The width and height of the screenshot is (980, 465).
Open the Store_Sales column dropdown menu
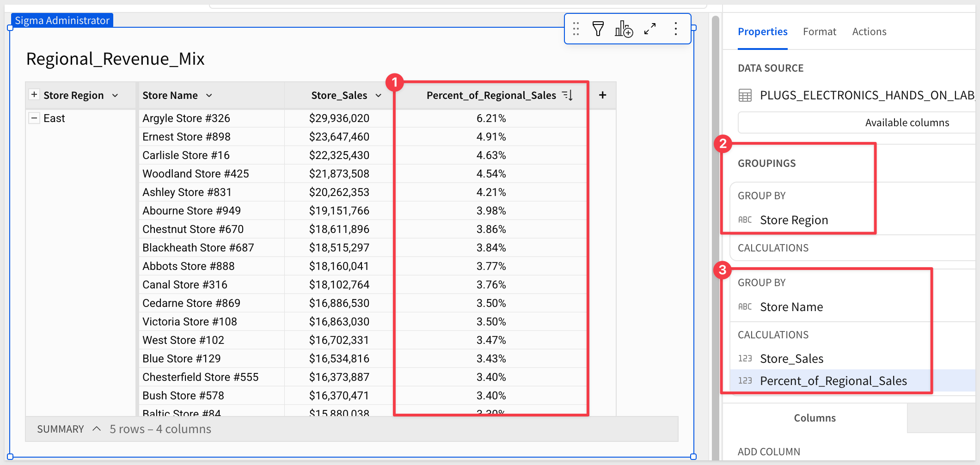pos(378,96)
